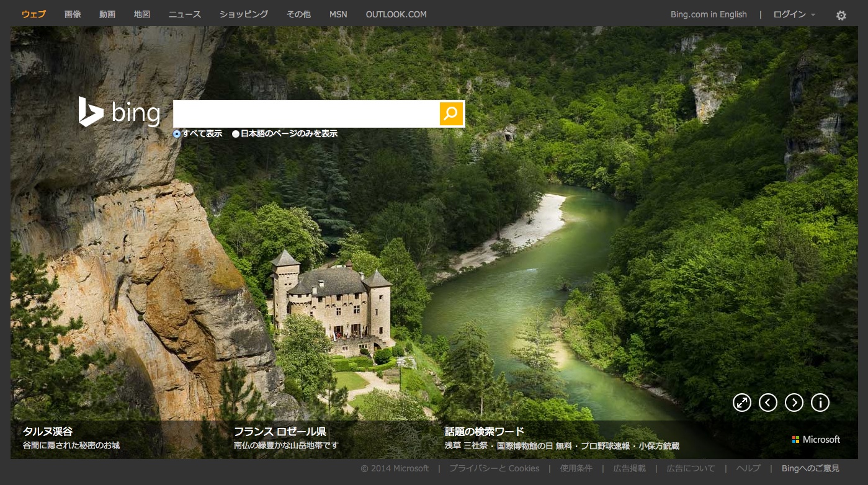Click the fullscreen expand image icon
This screenshot has height=485, width=868.
tap(741, 403)
